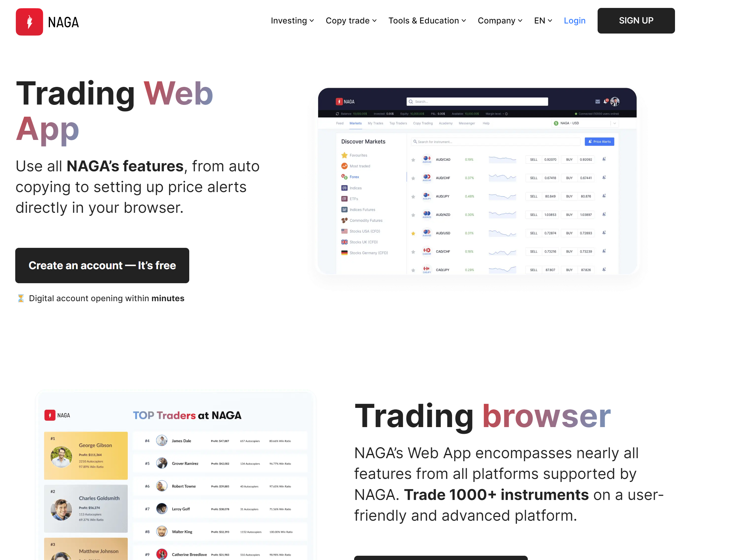Screen dimensions: 739x560
Task: Expand the Investing dropdown menu
Action: (292, 21)
